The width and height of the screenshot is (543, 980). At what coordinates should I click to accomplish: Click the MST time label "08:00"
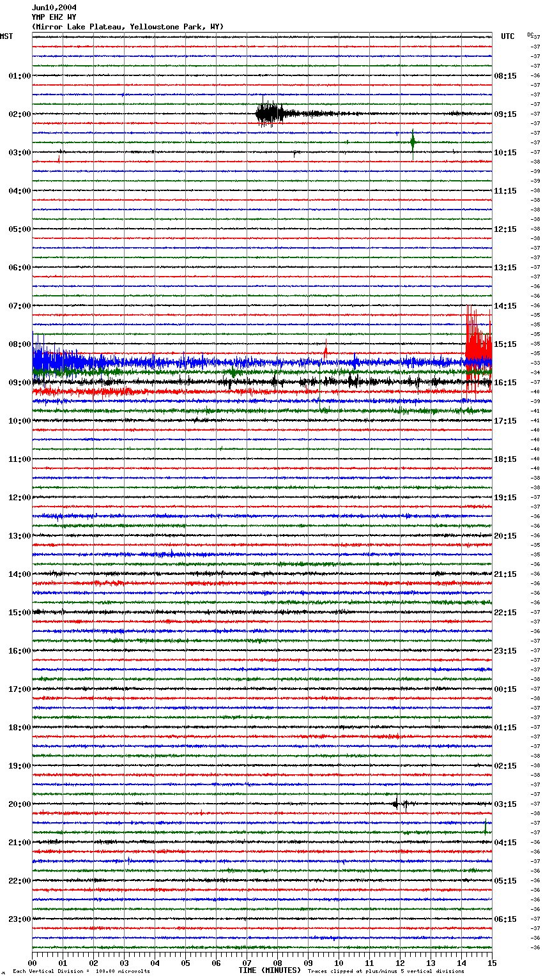point(20,344)
